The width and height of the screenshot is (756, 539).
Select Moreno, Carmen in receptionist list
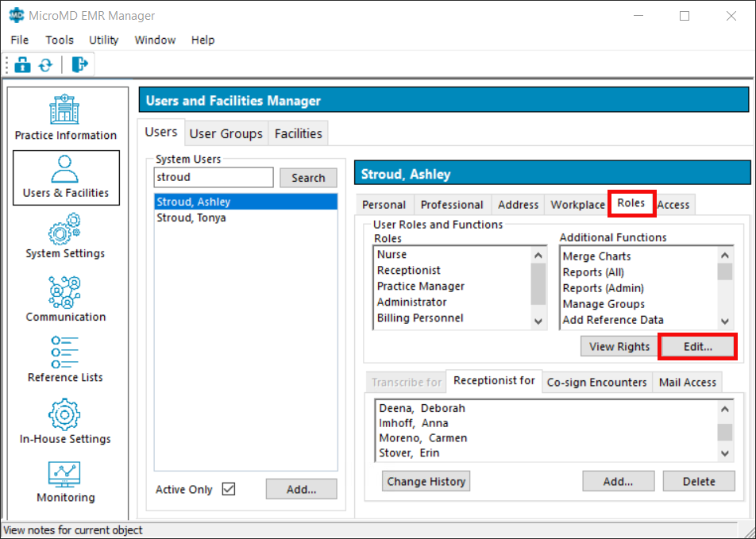(546, 438)
